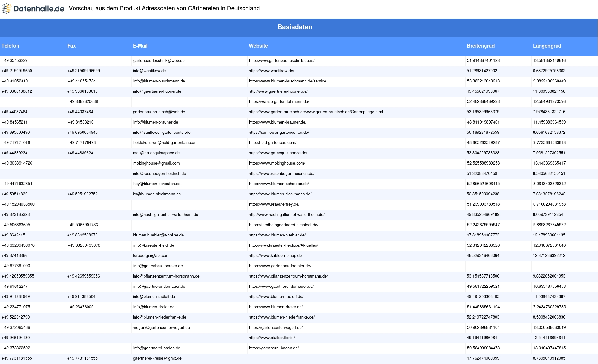Click phone number +49 15204033500
The height and width of the screenshot is (364, 598).
pyautogui.click(x=18, y=204)
